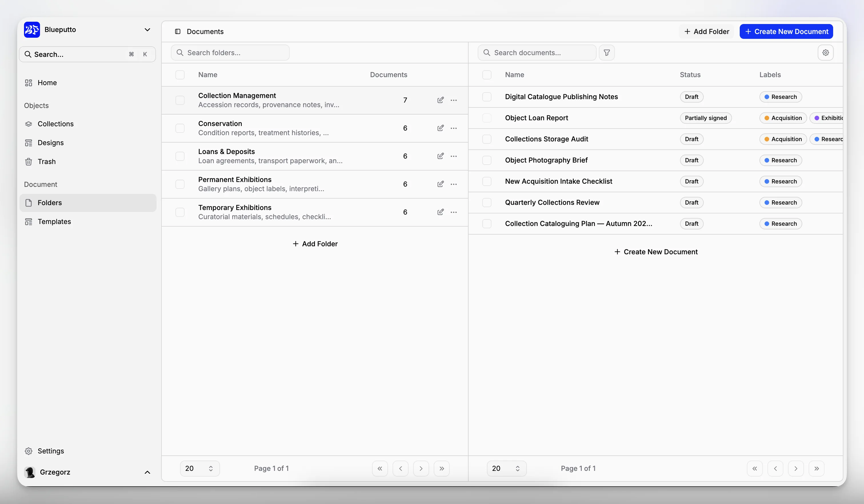This screenshot has width=864, height=504.
Task: Click Partially signed status badge
Action: click(x=706, y=118)
